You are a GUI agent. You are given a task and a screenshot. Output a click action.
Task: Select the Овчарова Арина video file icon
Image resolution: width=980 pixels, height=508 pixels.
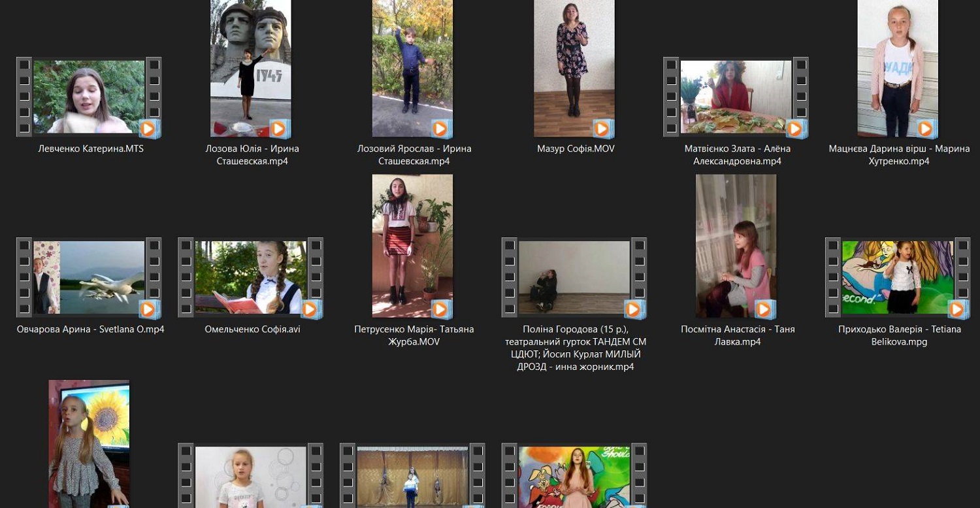[x=89, y=277]
